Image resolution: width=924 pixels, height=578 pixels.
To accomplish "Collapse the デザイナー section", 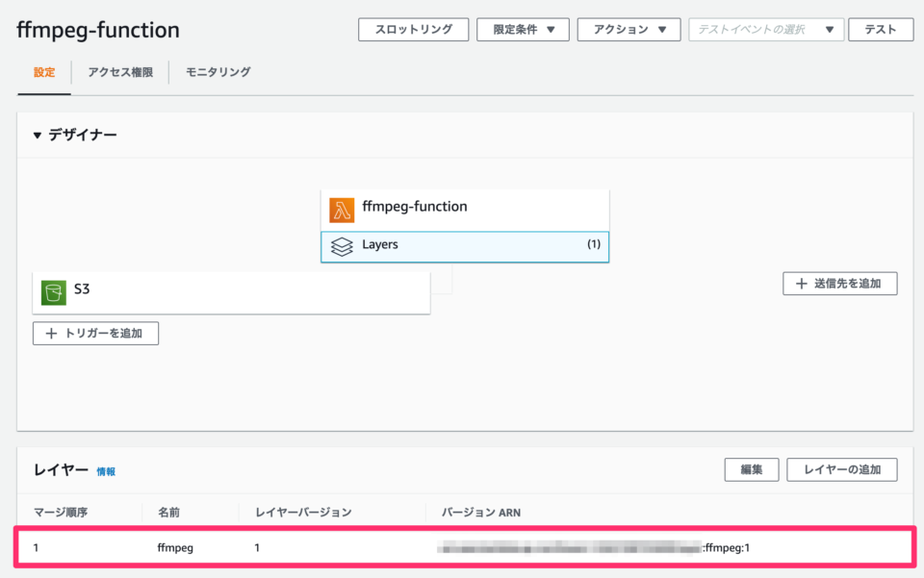I will (x=37, y=135).
